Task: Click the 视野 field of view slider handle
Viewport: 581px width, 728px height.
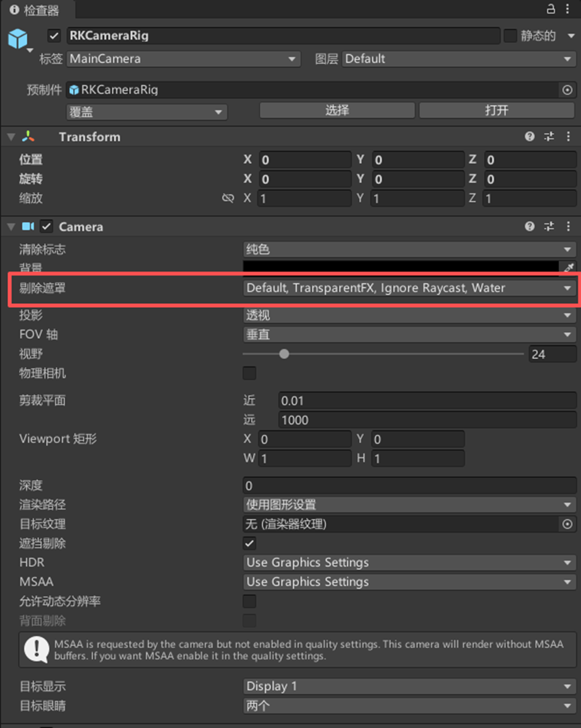Action: 284,354
